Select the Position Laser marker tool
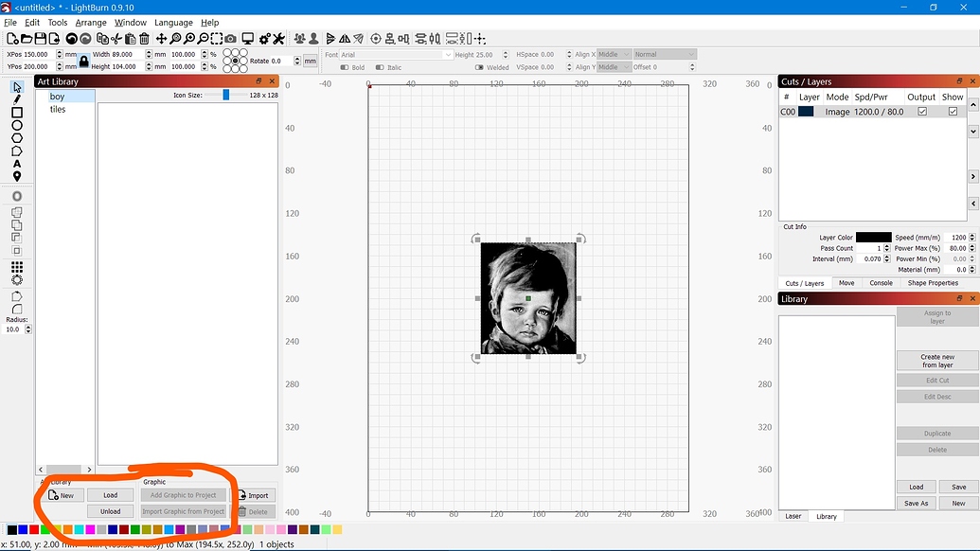 click(x=17, y=177)
